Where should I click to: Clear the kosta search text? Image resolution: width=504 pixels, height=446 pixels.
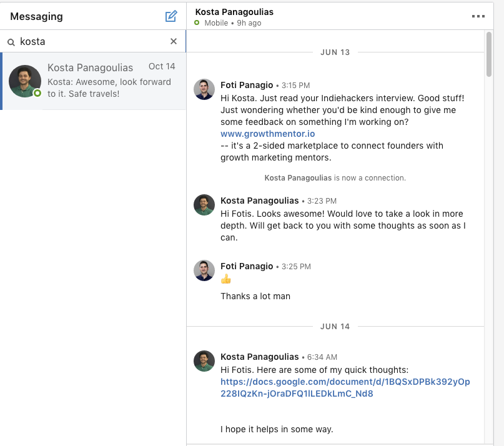tap(174, 41)
